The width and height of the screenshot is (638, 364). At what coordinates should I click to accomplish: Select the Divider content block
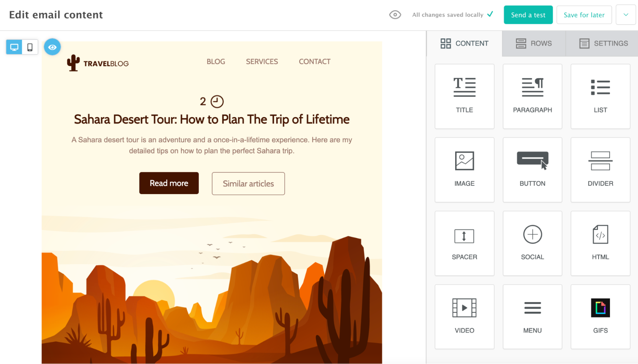(600, 169)
